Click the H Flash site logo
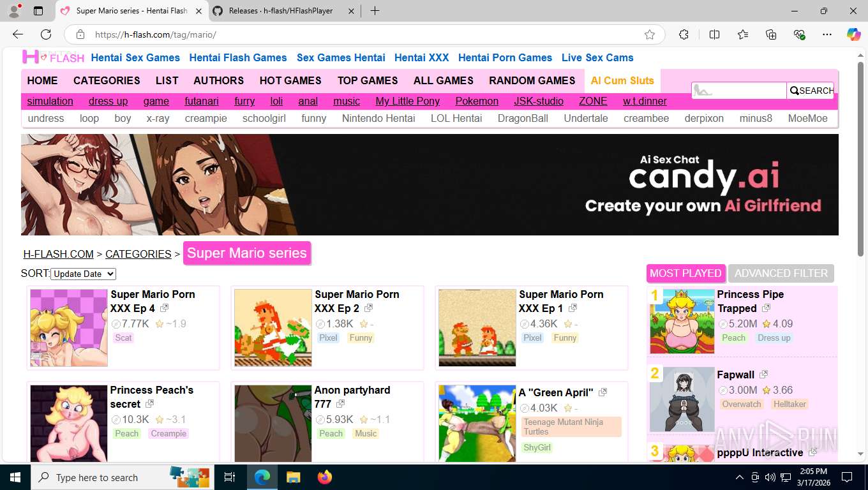Viewport: 868px width, 490px height. [53, 57]
